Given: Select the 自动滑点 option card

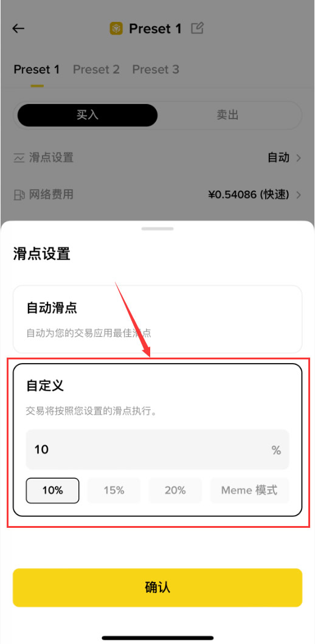Looking at the screenshot, I should pos(157,319).
